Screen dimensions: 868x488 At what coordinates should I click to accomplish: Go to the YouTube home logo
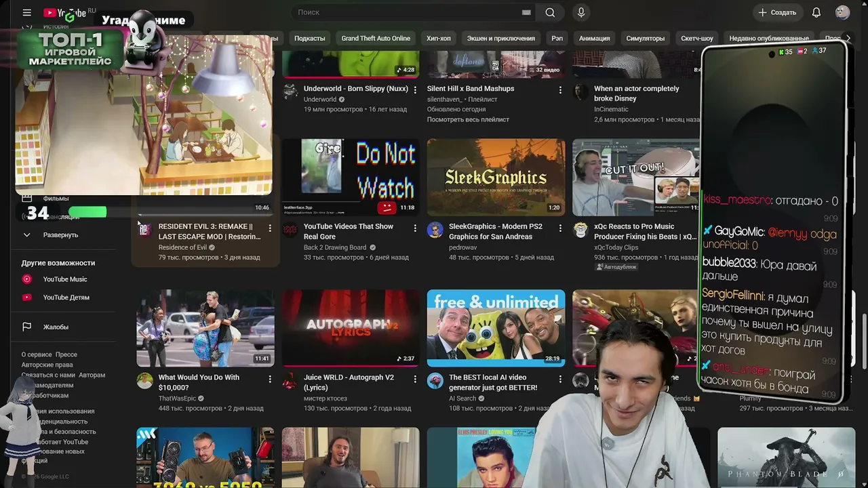click(66, 12)
